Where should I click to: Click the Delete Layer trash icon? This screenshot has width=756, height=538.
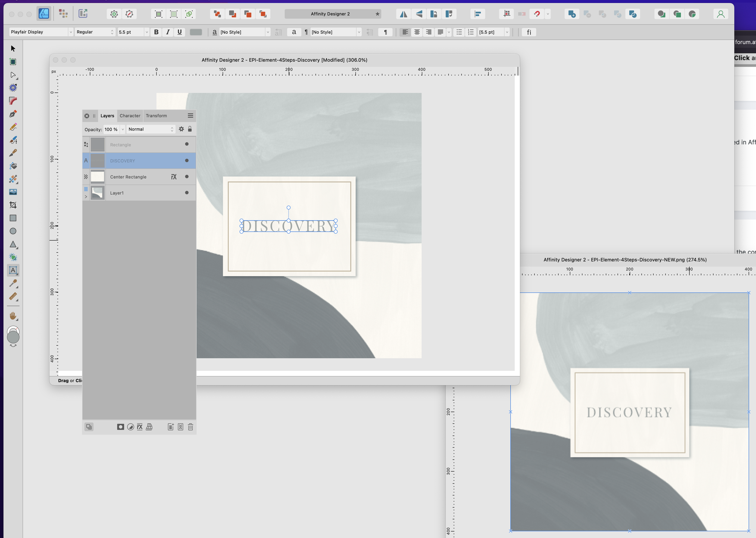click(190, 427)
